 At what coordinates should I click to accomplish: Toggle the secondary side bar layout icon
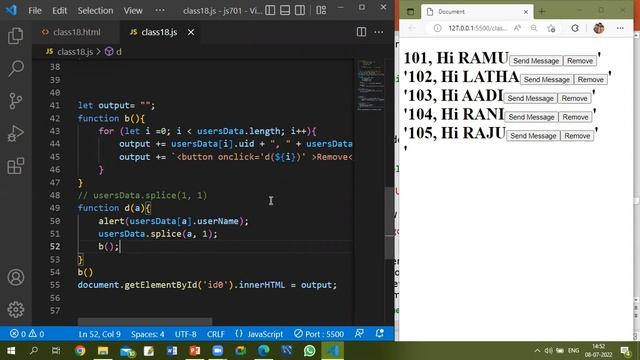300,10
